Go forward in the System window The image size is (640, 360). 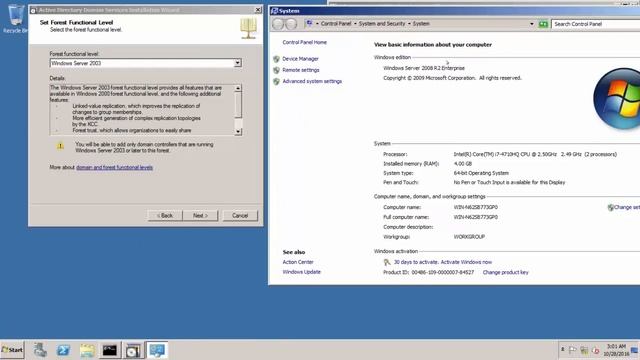point(291,24)
